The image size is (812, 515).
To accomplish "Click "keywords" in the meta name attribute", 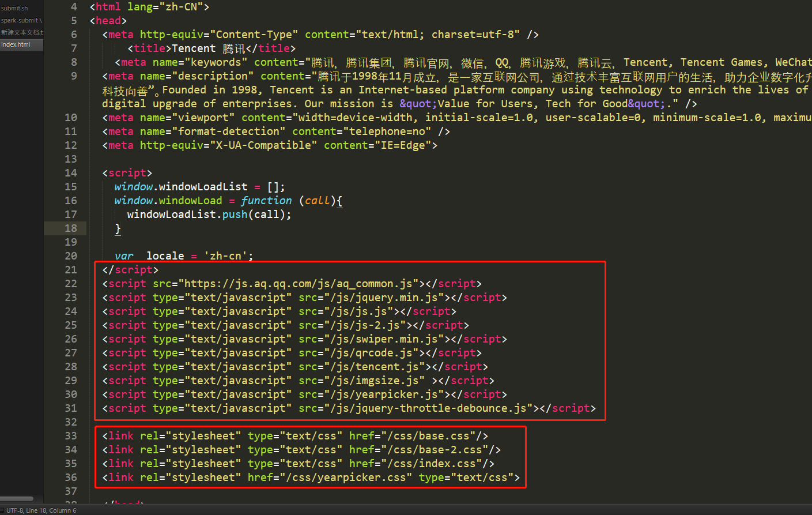I will click(216, 62).
